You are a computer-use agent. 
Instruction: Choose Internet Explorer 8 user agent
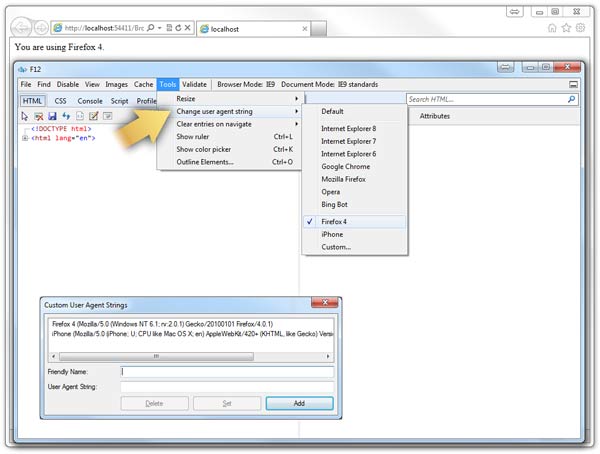click(355, 129)
